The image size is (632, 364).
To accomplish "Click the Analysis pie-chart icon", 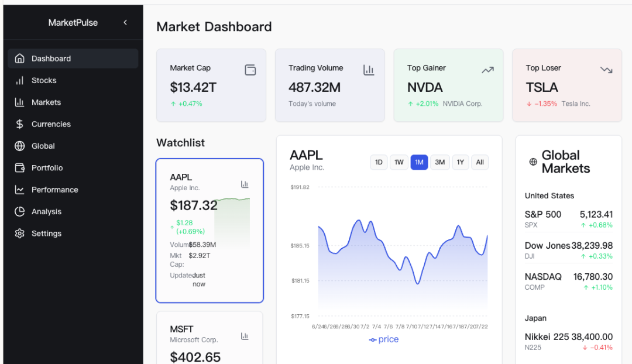I will pos(19,211).
